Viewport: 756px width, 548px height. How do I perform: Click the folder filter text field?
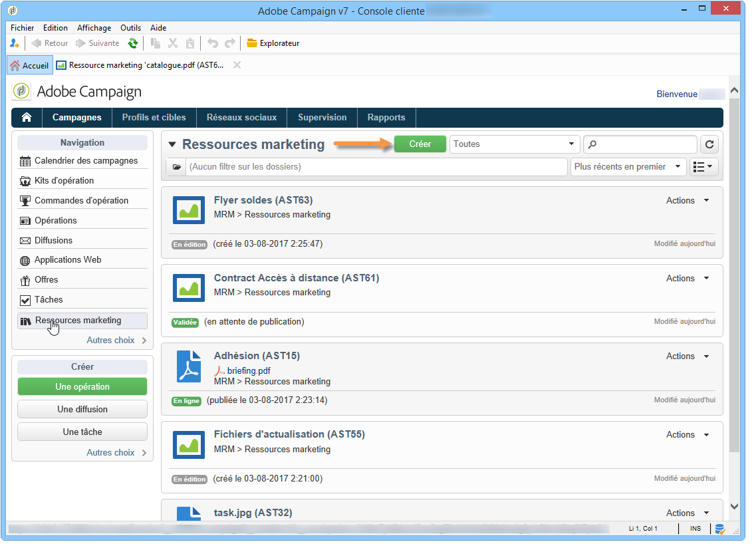pos(376,167)
